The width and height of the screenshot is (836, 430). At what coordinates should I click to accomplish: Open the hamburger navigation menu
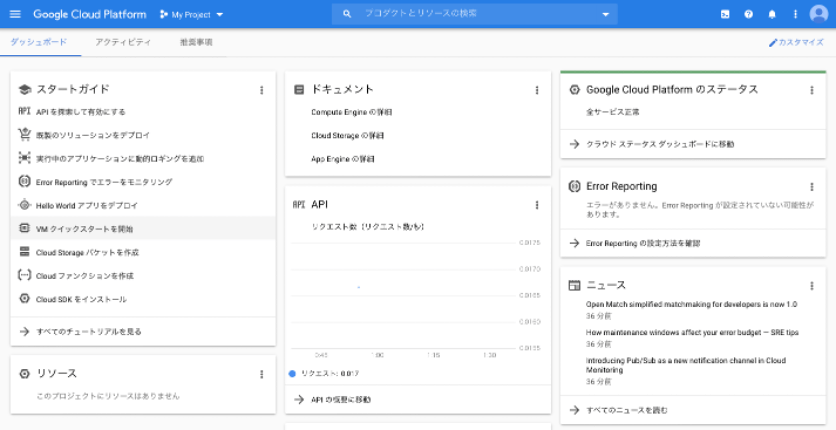pos(15,14)
